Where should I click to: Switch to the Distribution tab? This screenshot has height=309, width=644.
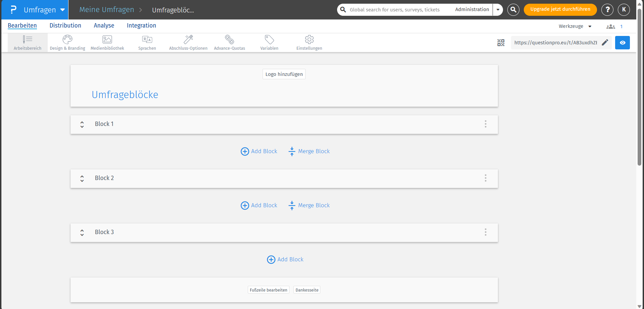coord(65,26)
